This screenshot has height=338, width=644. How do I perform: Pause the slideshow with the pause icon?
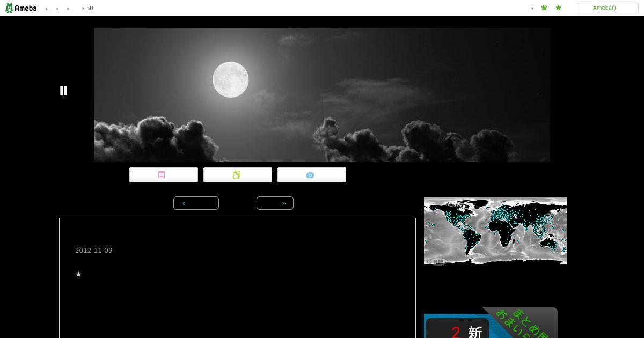click(63, 91)
